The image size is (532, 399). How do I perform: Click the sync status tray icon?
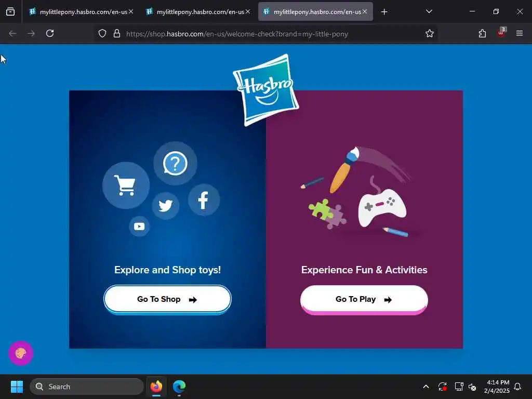click(443, 387)
